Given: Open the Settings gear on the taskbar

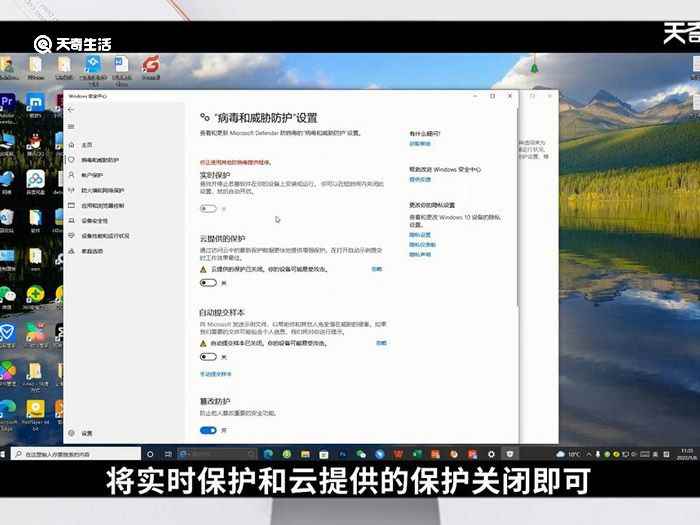Looking at the screenshot, I should click(x=491, y=454).
